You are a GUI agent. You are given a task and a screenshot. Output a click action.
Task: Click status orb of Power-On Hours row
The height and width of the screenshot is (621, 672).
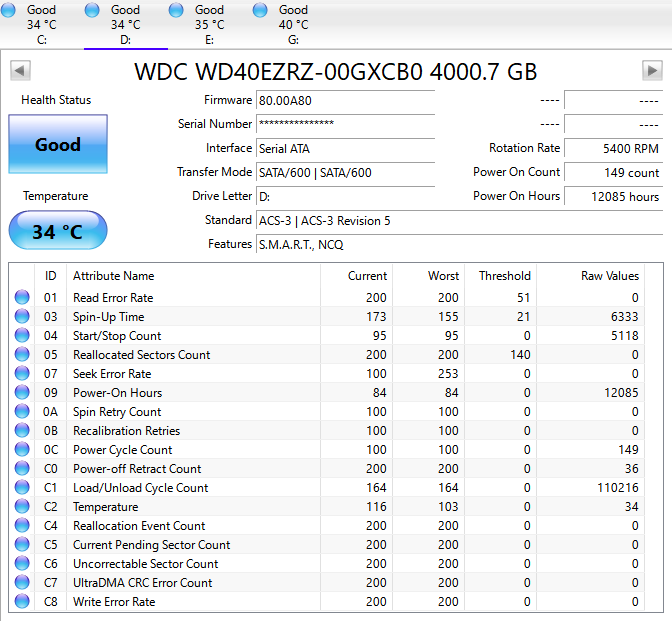22,392
